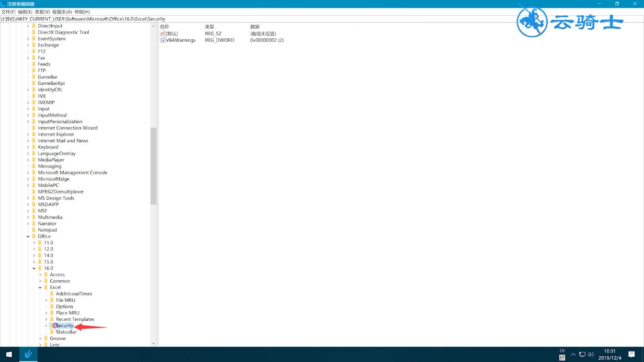Select the Exchange key
This screenshot has width=644, height=362.
tap(48, 45)
